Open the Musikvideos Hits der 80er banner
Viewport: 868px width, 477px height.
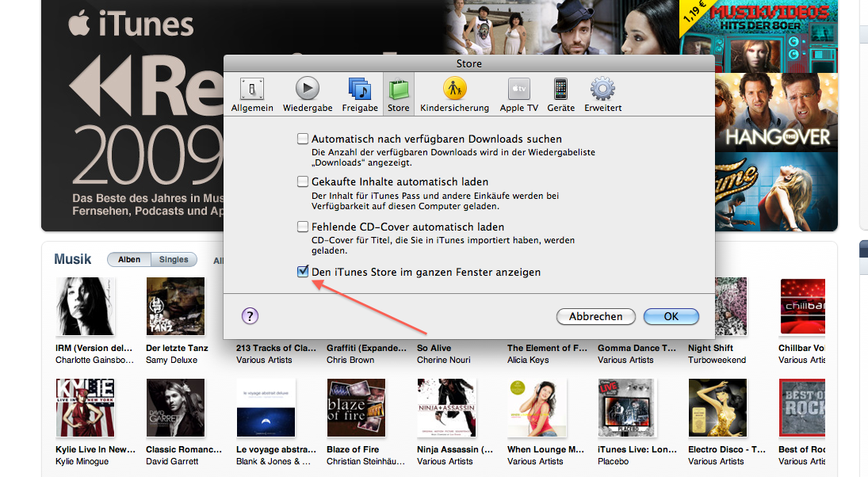pyautogui.click(x=759, y=36)
